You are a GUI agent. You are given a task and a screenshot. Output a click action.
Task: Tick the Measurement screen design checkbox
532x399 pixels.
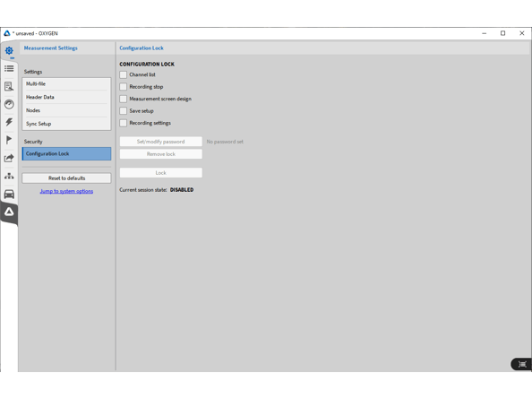click(x=124, y=99)
